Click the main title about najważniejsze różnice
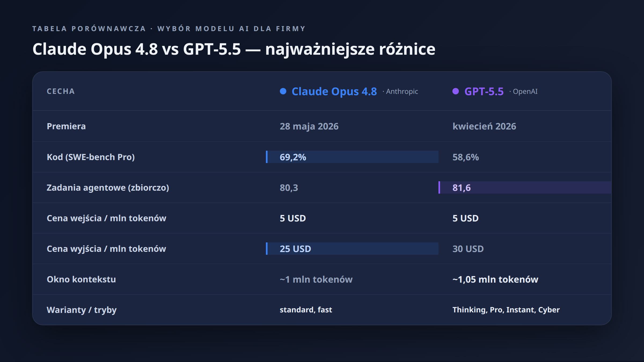Image resolution: width=644 pixels, height=362 pixels. (x=234, y=49)
